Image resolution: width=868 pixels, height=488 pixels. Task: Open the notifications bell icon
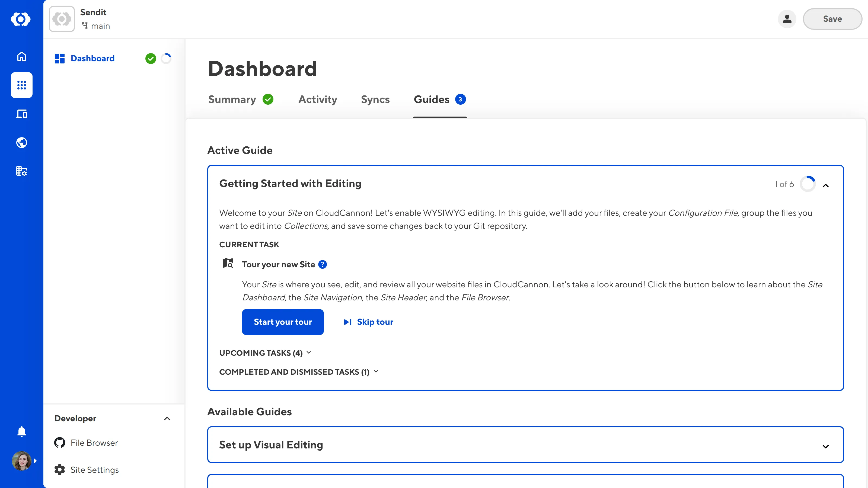pyautogui.click(x=21, y=431)
